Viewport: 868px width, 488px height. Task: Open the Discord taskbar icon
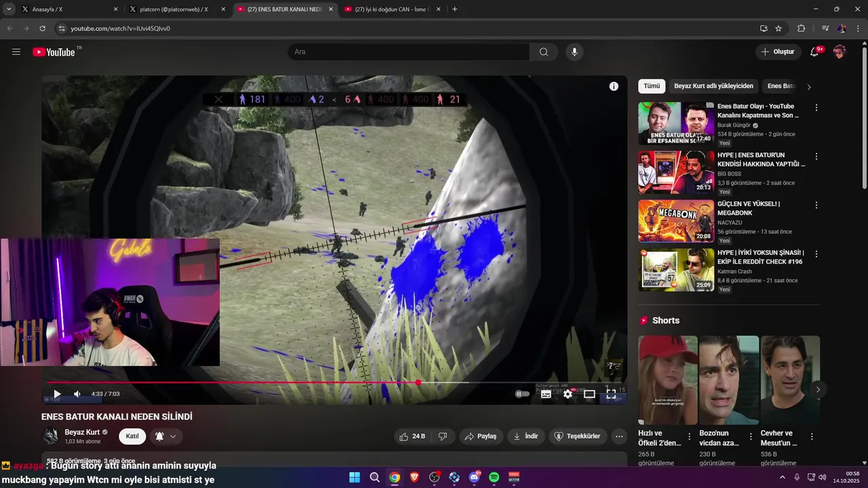[x=474, y=477]
